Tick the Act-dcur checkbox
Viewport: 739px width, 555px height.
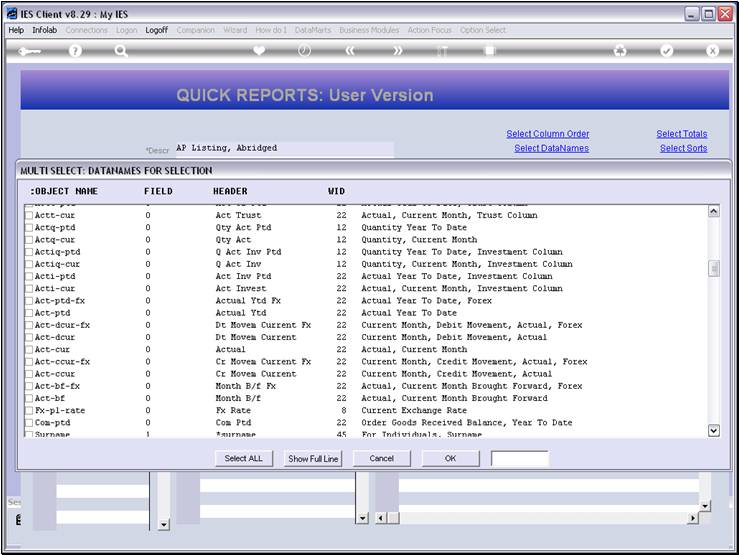click(x=29, y=337)
